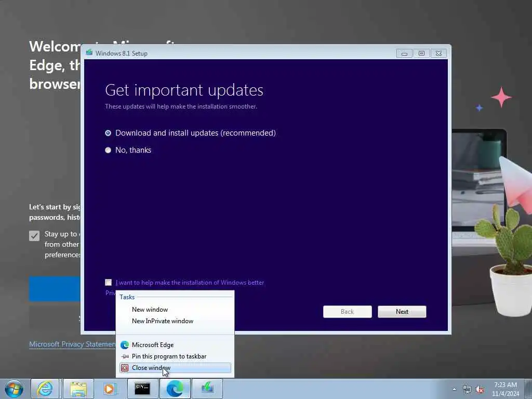Click pin icon in jump list

coord(125,356)
